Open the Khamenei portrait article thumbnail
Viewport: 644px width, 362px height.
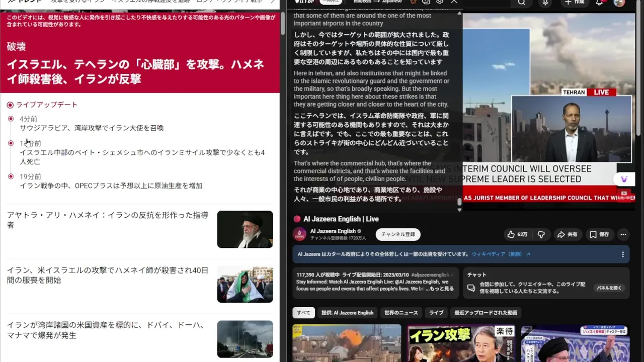pos(245,229)
